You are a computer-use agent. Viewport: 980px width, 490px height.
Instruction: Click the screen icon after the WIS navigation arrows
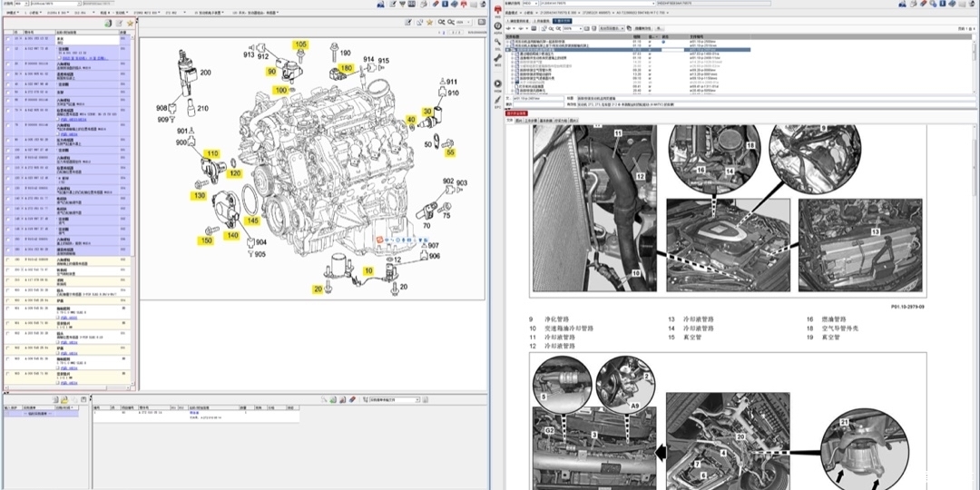534,28
